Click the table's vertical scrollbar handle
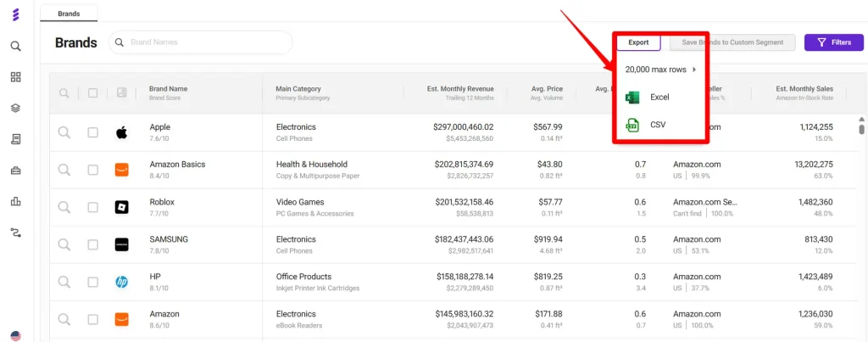 coord(861,129)
